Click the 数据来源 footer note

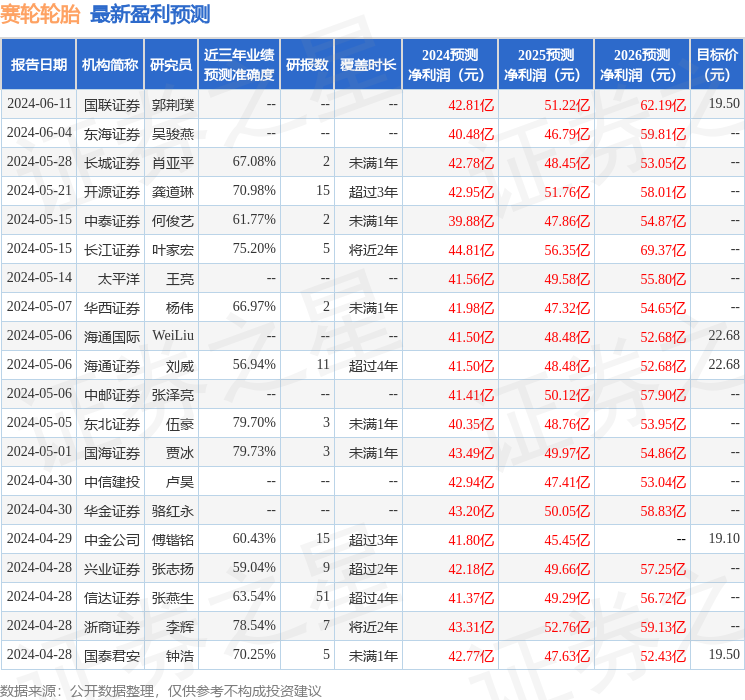(161, 690)
